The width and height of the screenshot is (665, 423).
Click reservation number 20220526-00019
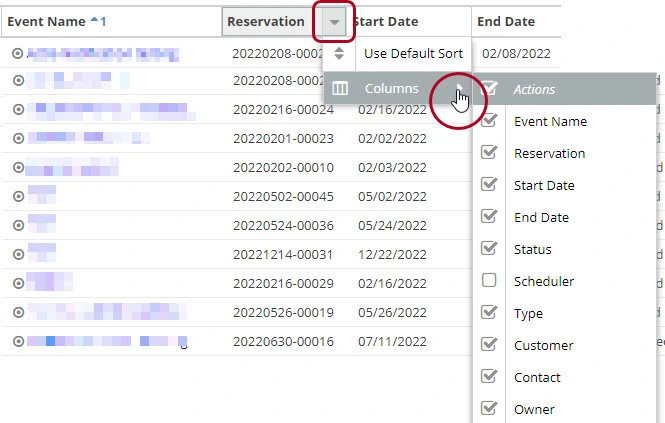pyautogui.click(x=283, y=313)
